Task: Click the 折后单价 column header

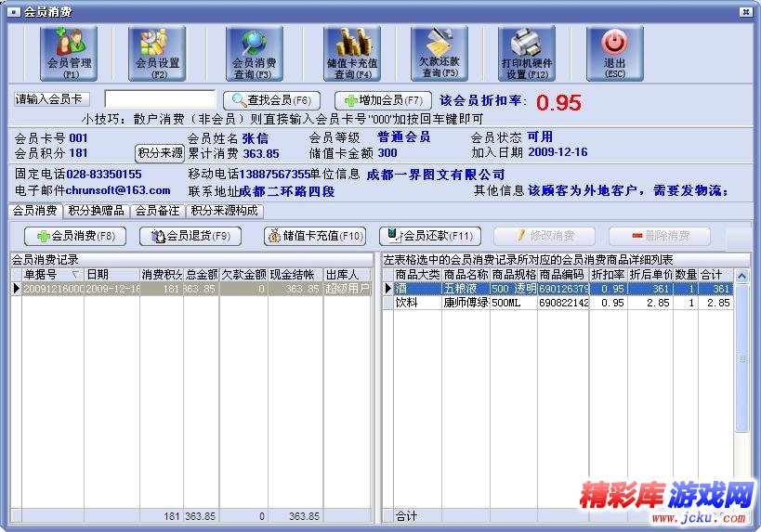Action: [650, 275]
